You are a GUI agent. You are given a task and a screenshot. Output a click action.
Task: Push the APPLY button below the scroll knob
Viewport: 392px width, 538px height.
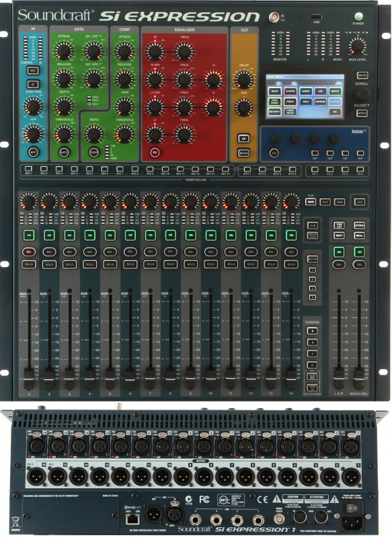[x=362, y=113]
